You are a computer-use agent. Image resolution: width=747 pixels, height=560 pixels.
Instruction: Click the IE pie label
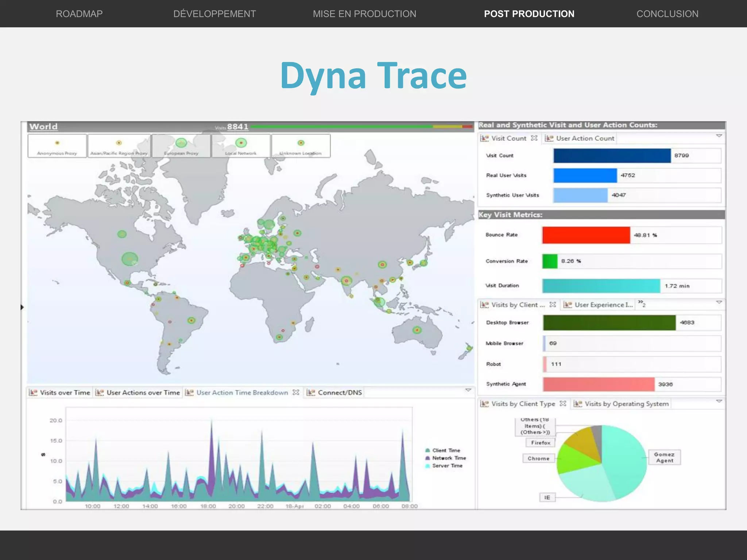point(547,497)
